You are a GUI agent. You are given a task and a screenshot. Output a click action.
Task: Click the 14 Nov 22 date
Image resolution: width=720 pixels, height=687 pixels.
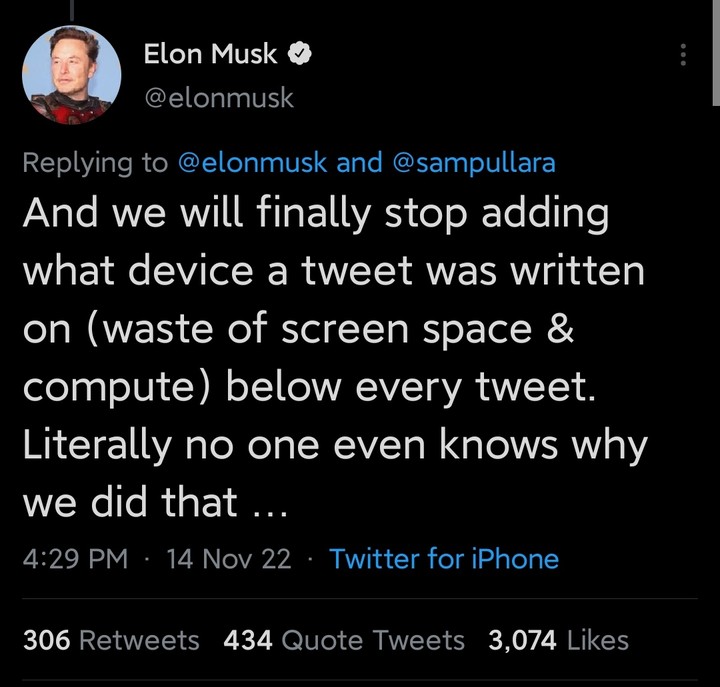[x=229, y=558]
